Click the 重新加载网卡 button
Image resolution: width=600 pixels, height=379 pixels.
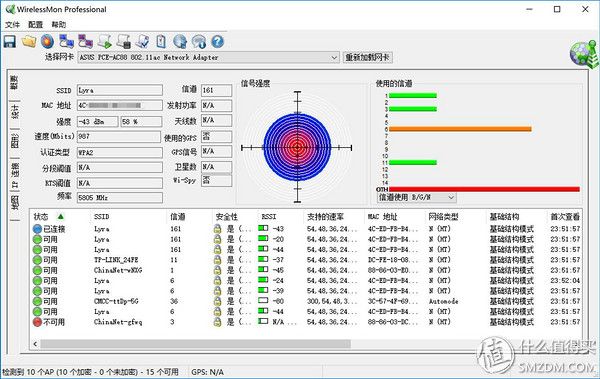click(367, 57)
